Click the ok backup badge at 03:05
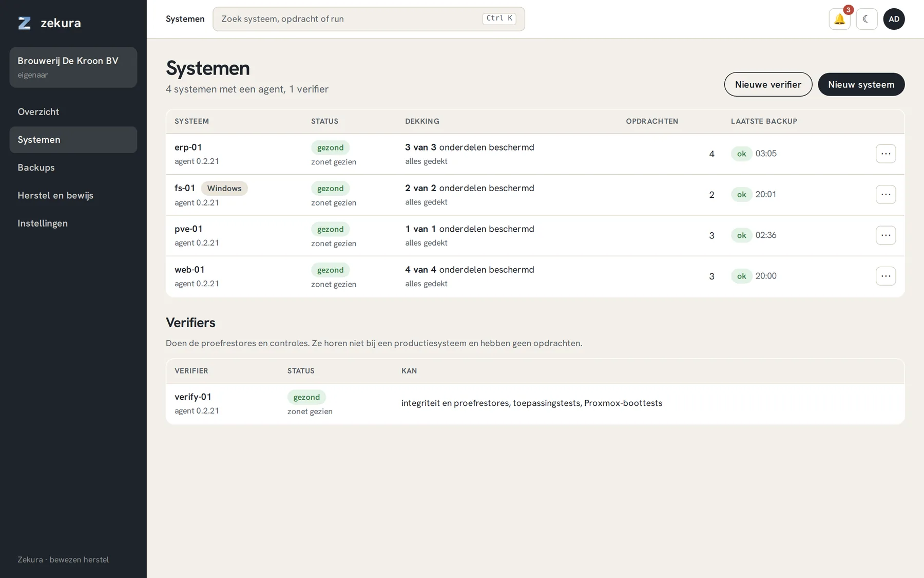 (741, 154)
